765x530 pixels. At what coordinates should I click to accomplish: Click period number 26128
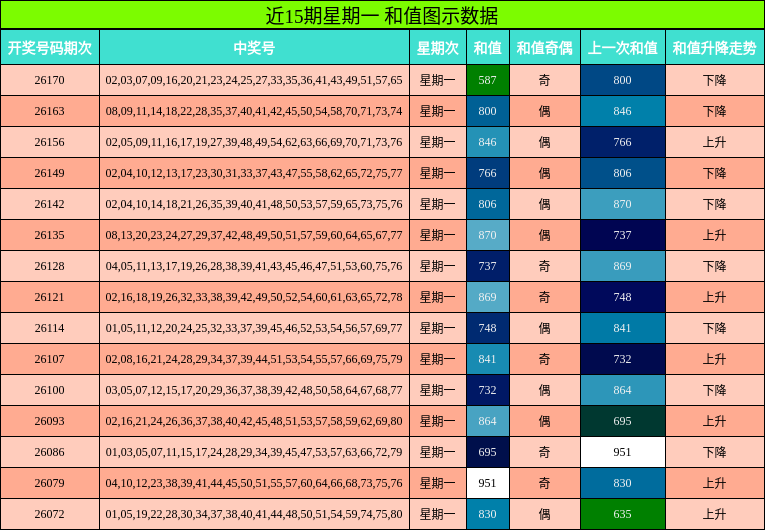point(50,266)
